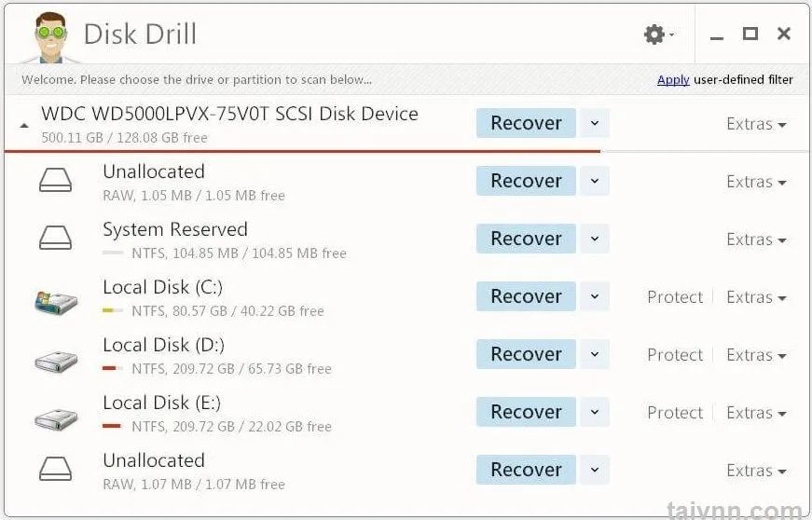Enable Protect for Local Disk (C:)

pyautogui.click(x=675, y=297)
